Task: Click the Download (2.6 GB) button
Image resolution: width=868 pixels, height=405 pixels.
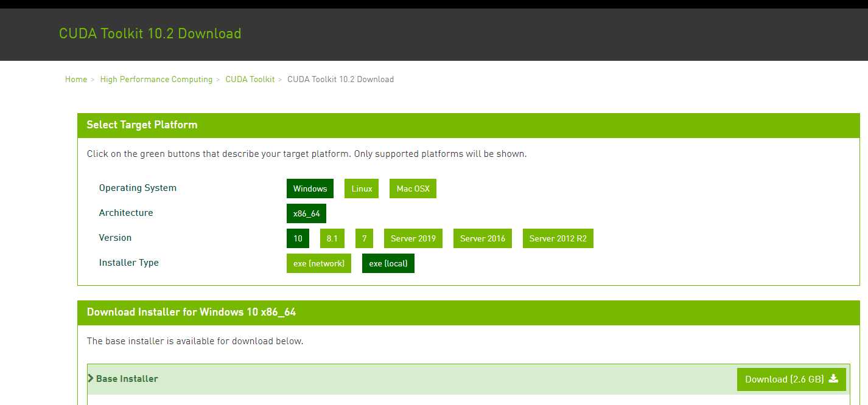Action: point(791,379)
